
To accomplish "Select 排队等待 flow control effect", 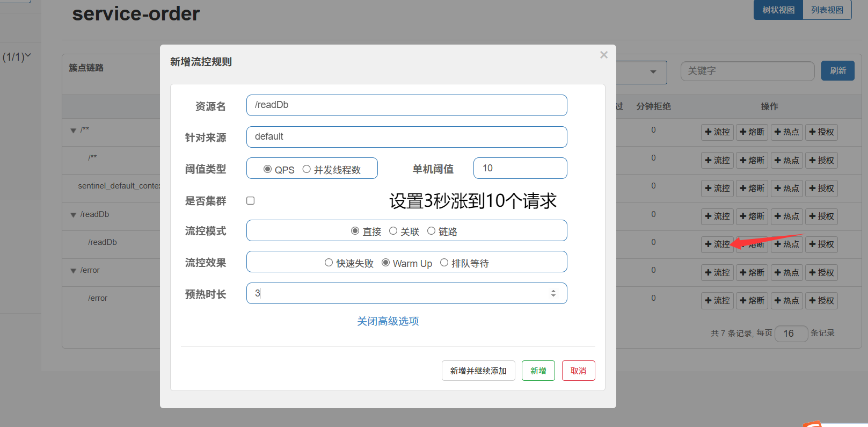I will (x=444, y=263).
